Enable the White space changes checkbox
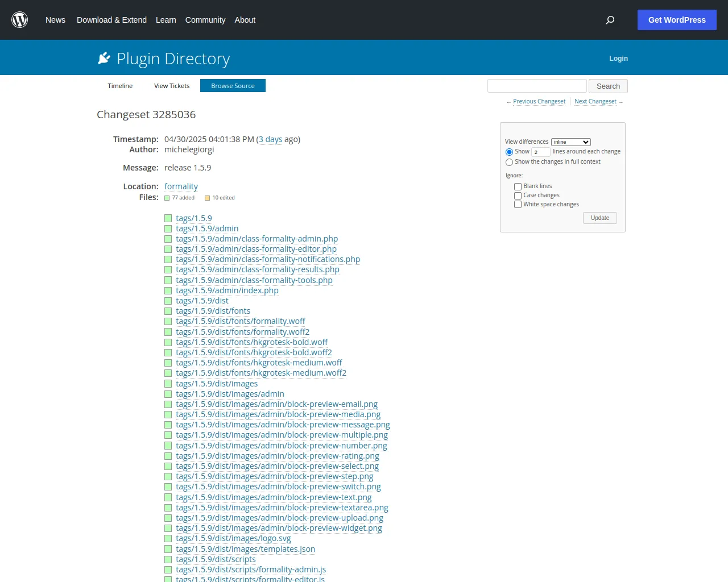Screen dimensions: 728x582 [518, 205]
